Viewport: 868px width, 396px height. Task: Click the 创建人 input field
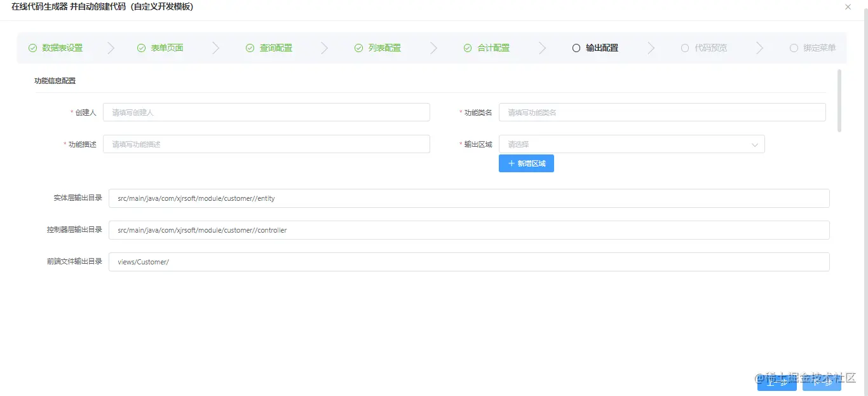pyautogui.click(x=267, y=112)
